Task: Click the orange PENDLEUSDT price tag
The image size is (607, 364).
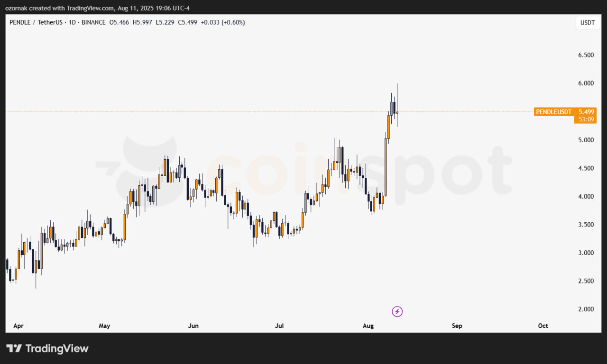Action: coord(552,112)
